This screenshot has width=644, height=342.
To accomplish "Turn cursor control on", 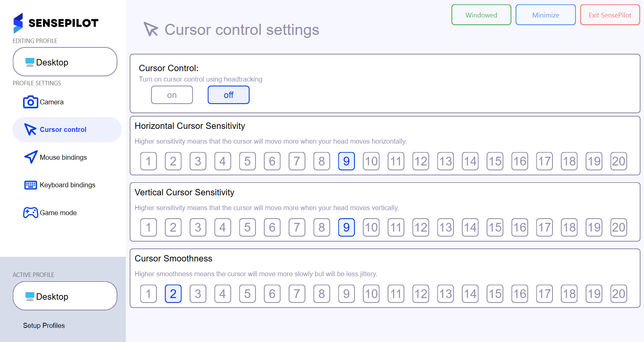I will pos(172,95).
